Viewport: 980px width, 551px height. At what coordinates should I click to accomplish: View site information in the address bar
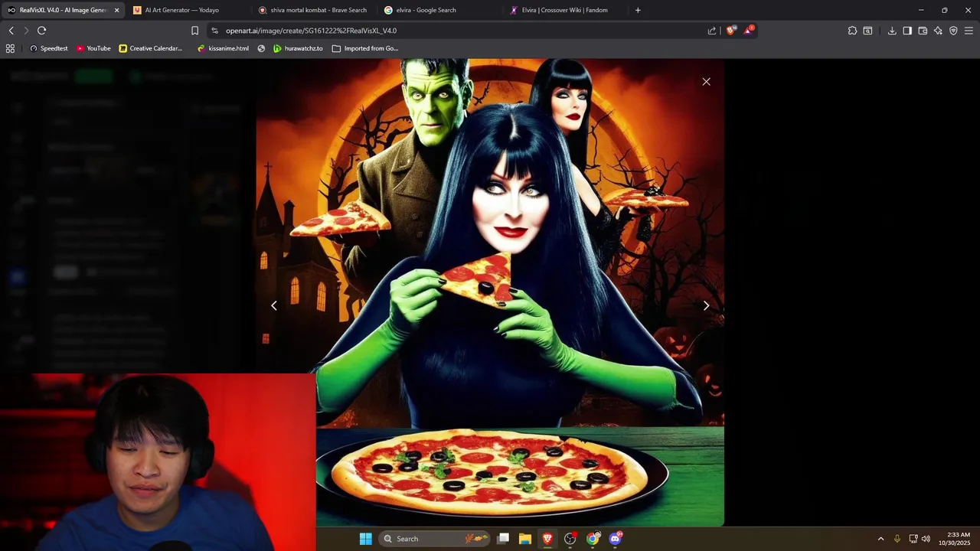coord(215,31)
